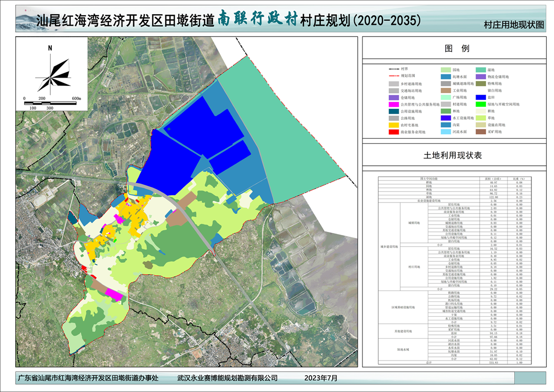
Task: Select the olive 特殊用地 legend swatch
Action: [x=481, y=84]
